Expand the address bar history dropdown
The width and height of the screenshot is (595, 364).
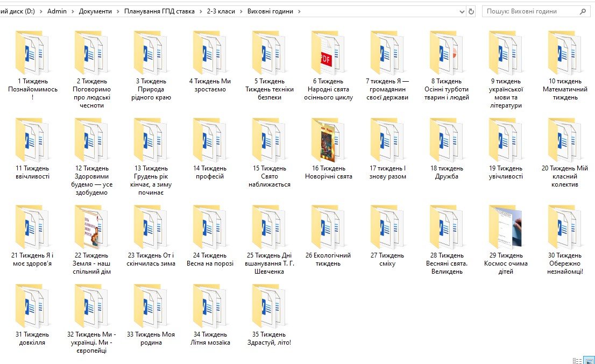click(x=462, y=11)
